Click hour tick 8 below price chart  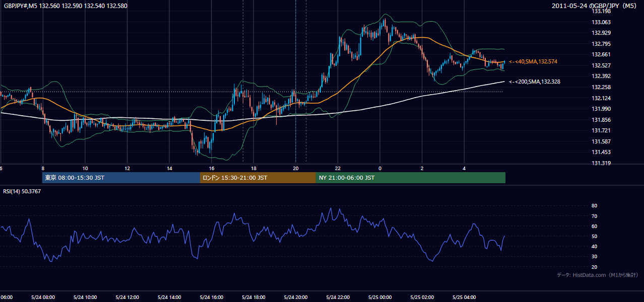43,169
